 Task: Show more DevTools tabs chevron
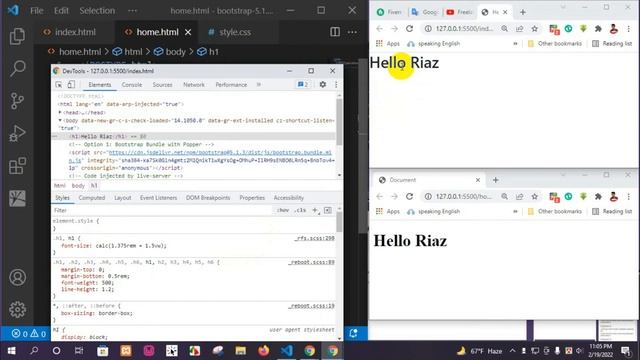(x=258, y=84)
